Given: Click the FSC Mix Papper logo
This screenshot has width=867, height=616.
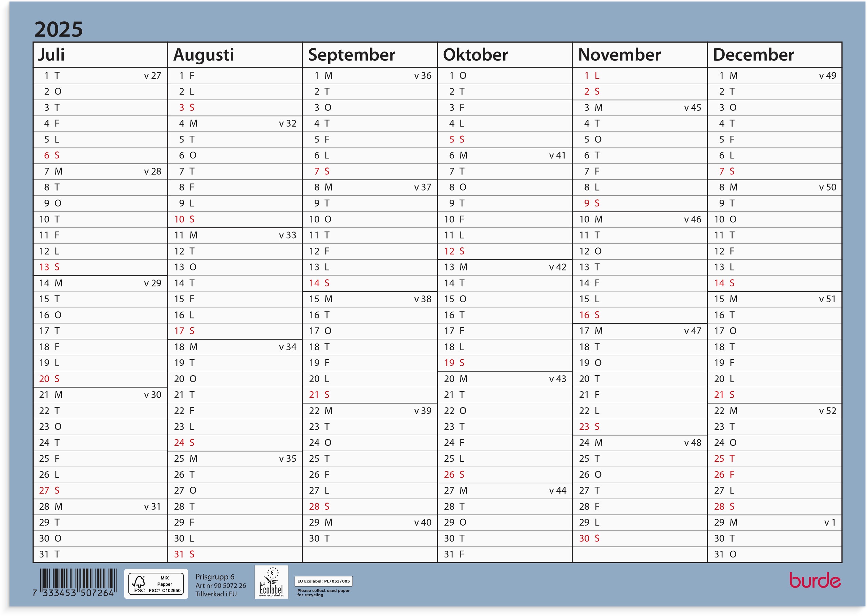Looking at the screenshot, I should pos(156,584).
